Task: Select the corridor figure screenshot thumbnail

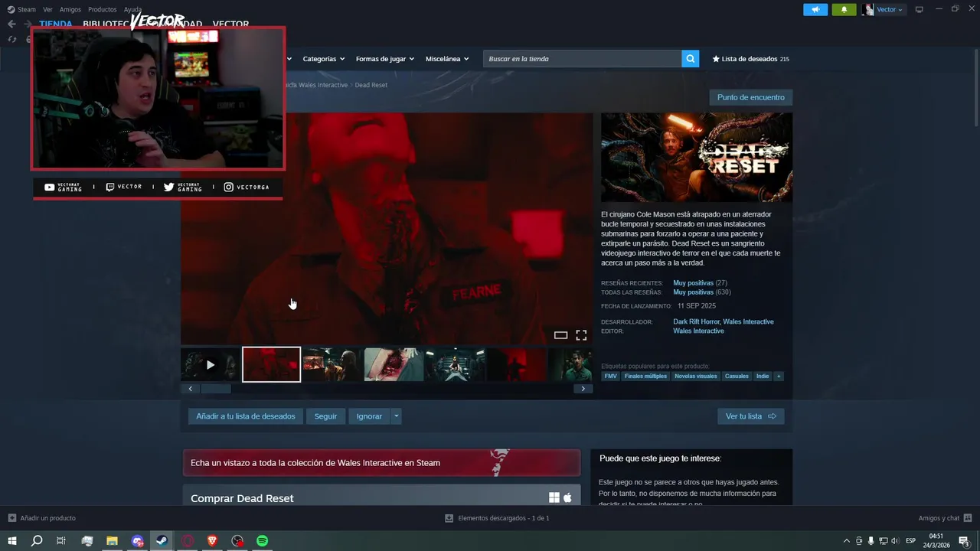Action: 455,365
